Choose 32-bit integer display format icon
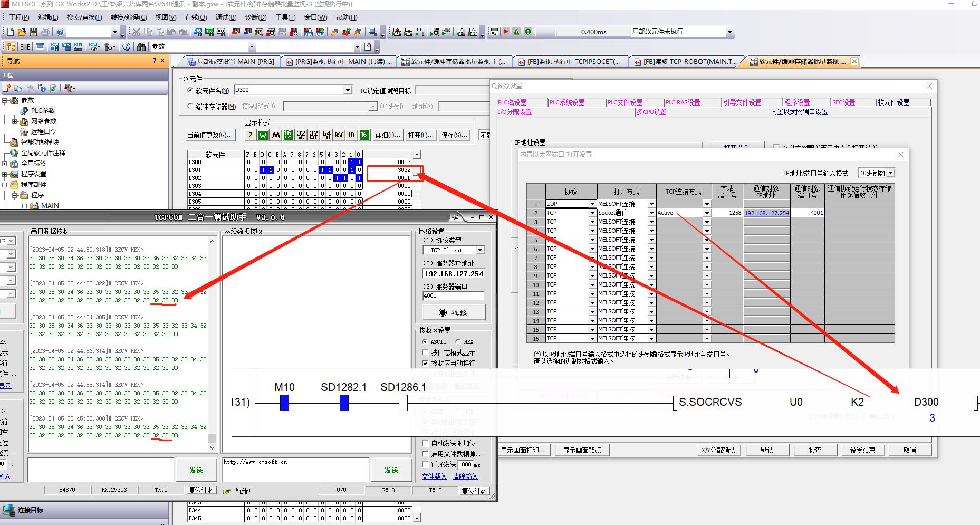This screenshot has height=525, width=980. (x=301, y=135)
